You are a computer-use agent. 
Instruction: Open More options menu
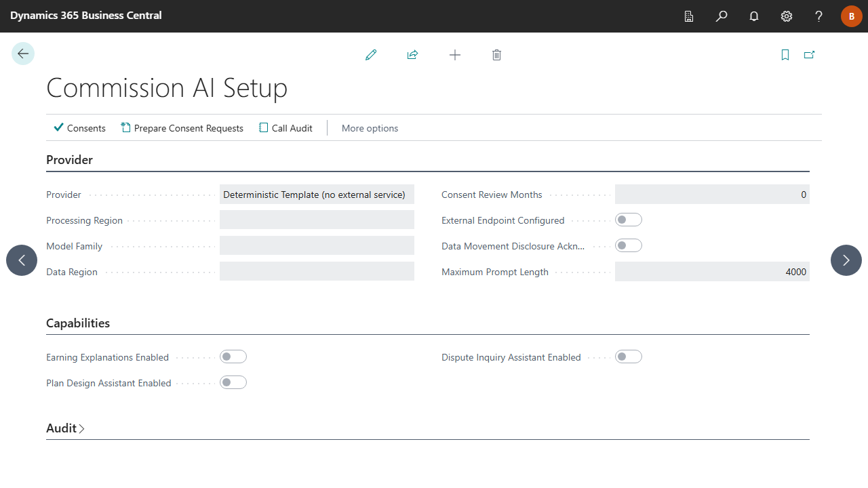coord(370,128)
